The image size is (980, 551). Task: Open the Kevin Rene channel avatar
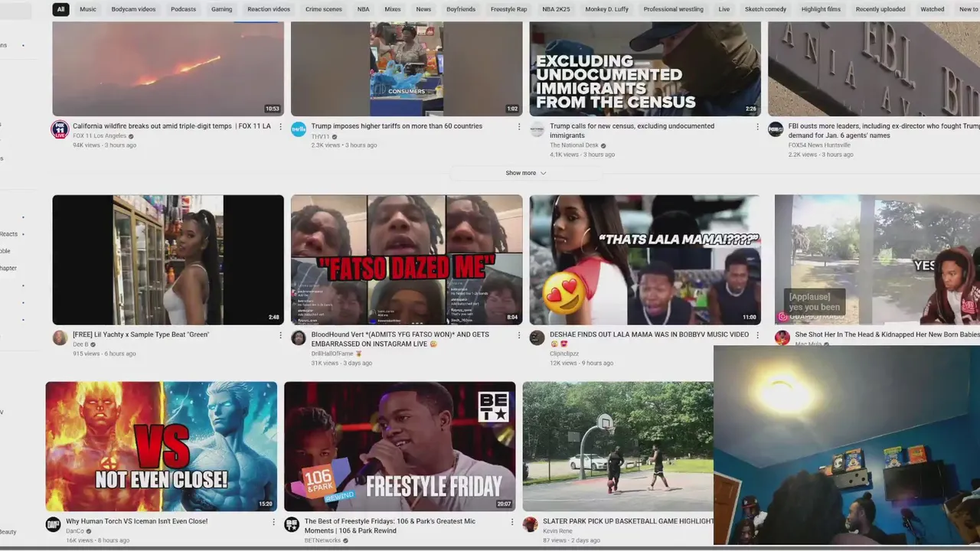[x=531, y=524]
